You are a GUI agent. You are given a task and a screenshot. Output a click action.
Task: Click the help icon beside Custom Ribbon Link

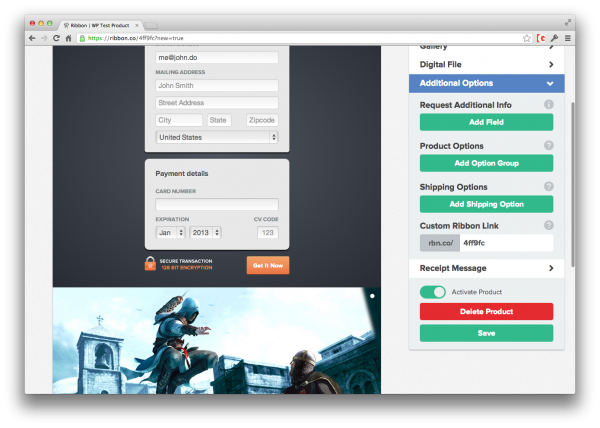549,225
